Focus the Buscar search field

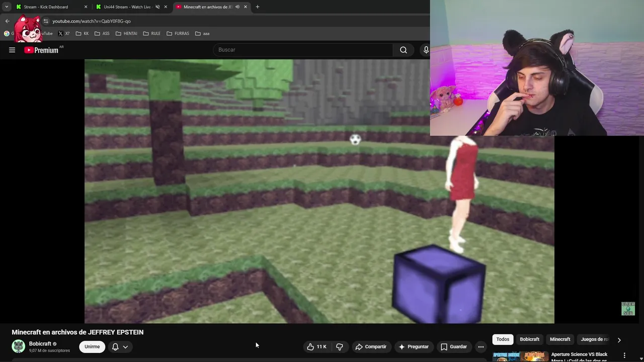(x=303, y=50)
